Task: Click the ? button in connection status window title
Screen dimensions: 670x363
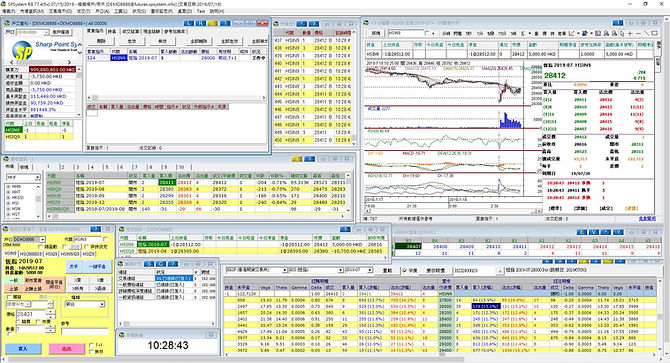Action: point(173,264)
